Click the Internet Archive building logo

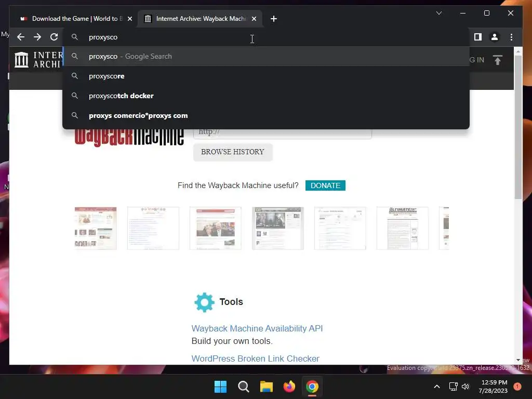click(x=21, y=60)
